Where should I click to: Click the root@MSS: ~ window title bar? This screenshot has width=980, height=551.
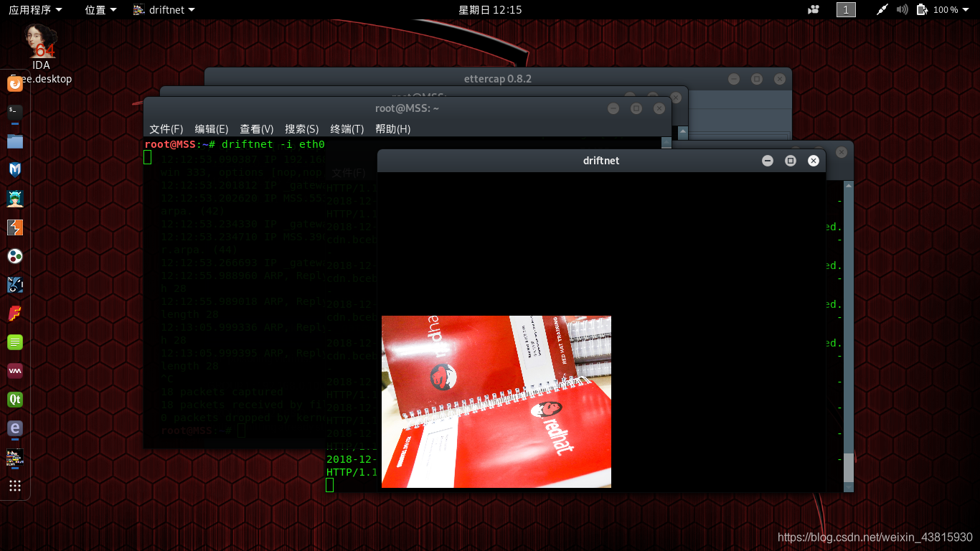tap(407, 108)
